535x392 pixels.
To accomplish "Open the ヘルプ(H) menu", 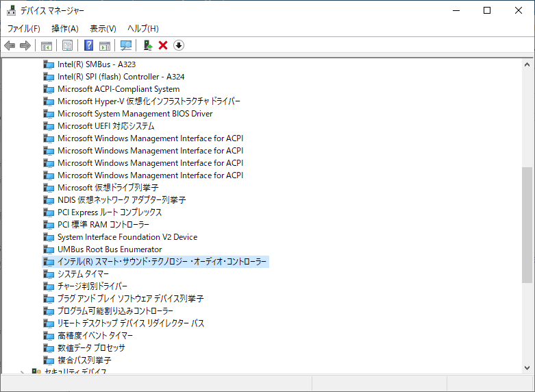I will [143, 28].
